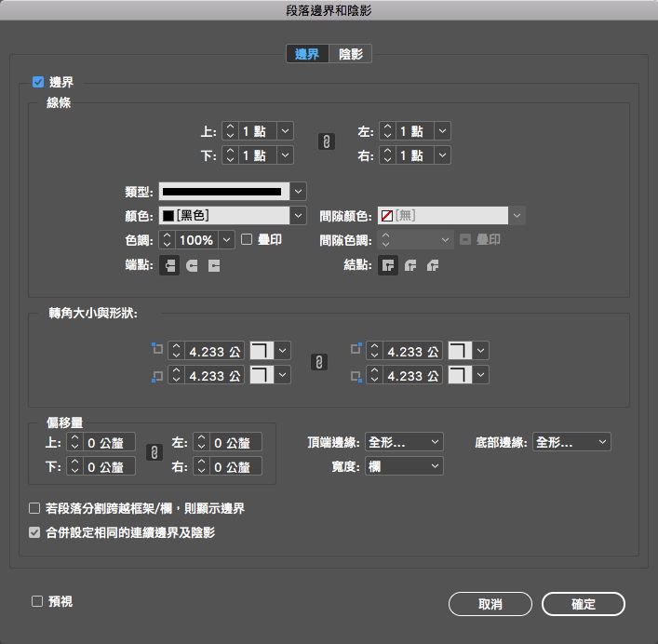Select the bevel join 結點 icon

[x=433, y=265]
